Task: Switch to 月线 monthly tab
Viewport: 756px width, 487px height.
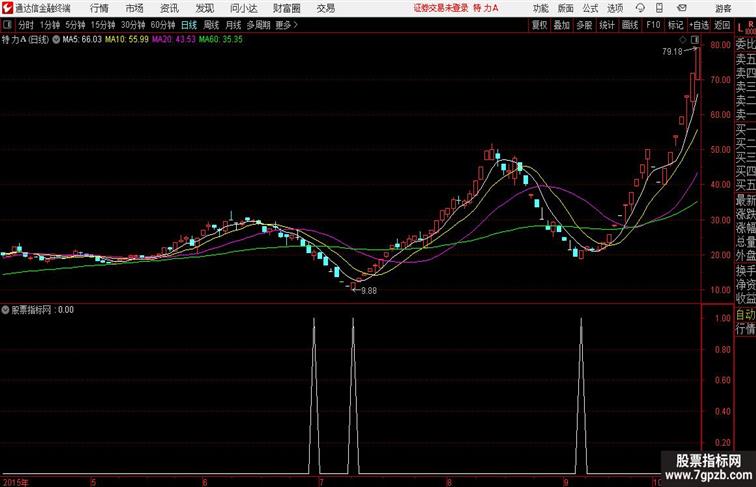Action: tap(233, 25)
